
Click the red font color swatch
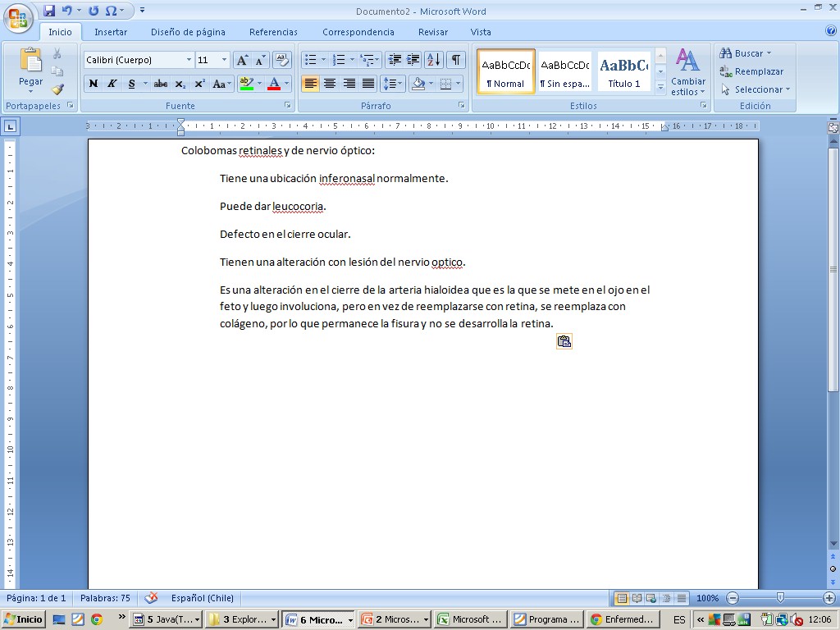click(274, 84)
